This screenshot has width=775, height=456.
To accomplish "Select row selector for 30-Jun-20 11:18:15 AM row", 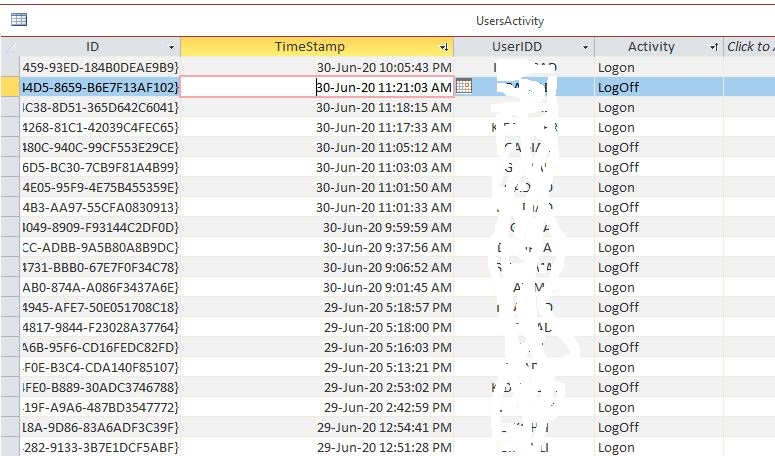I will [10, 107].
